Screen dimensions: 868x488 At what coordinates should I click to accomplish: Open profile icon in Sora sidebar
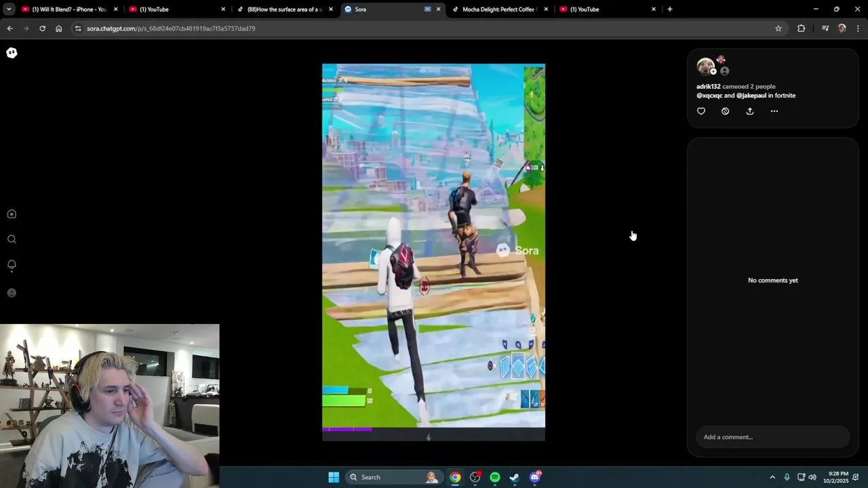pos(12,293)
